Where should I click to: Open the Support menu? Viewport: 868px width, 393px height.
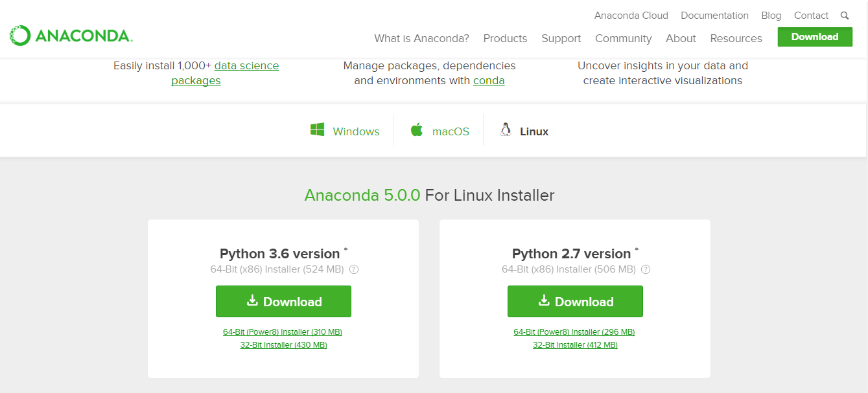pos(561,38)
